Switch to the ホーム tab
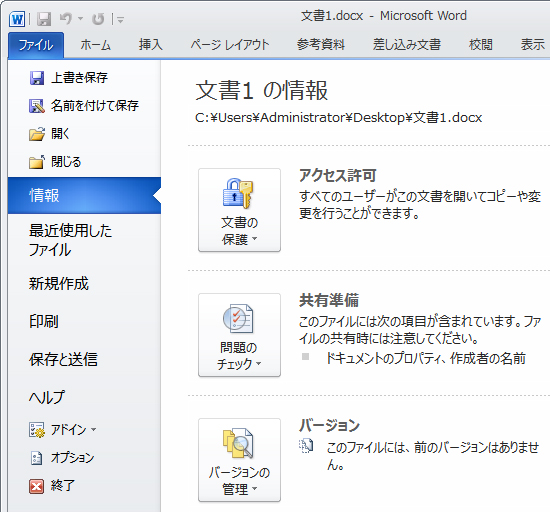 [95, 45]
